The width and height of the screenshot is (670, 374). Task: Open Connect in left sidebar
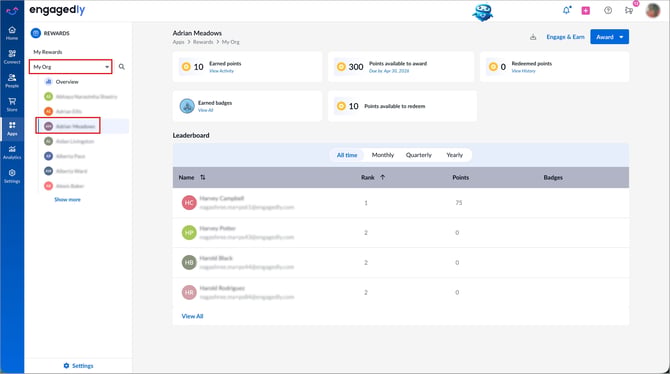12,56
